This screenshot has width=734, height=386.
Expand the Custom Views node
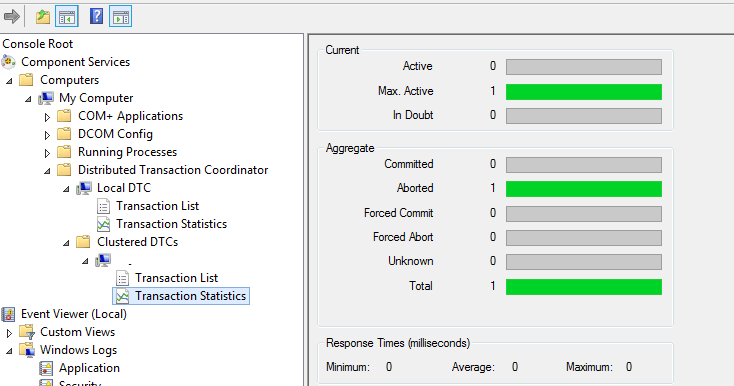(9, 333)
